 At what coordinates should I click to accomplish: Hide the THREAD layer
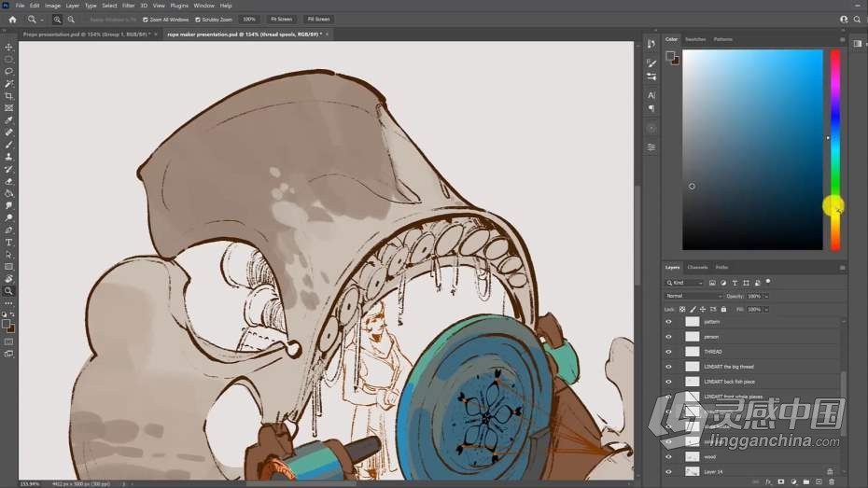click(668, 352)
